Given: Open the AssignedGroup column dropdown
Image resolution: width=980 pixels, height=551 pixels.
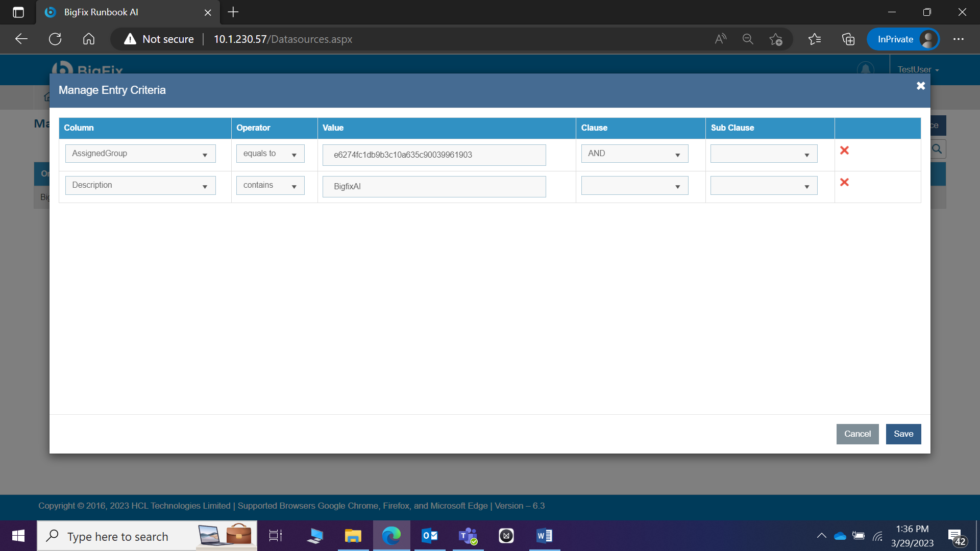Looking at the screenshot, I should pos(140,154).
